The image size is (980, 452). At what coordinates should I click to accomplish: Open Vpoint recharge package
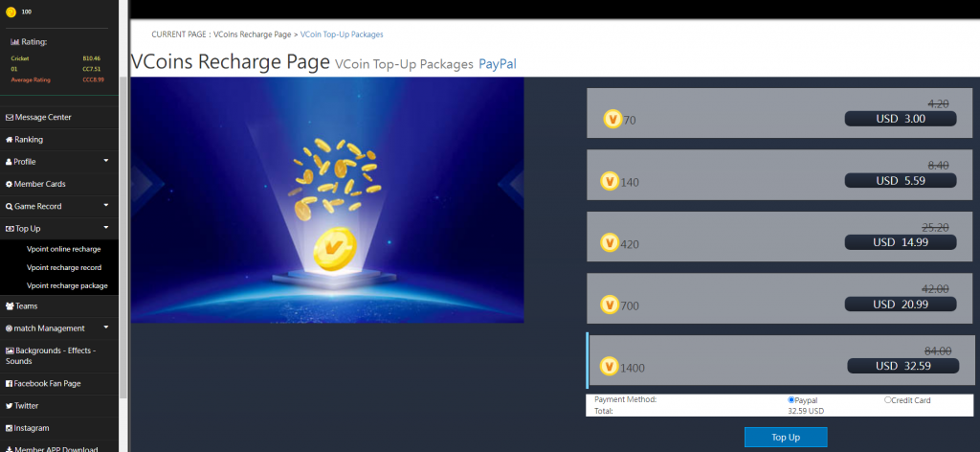click(x=67, y=285)
